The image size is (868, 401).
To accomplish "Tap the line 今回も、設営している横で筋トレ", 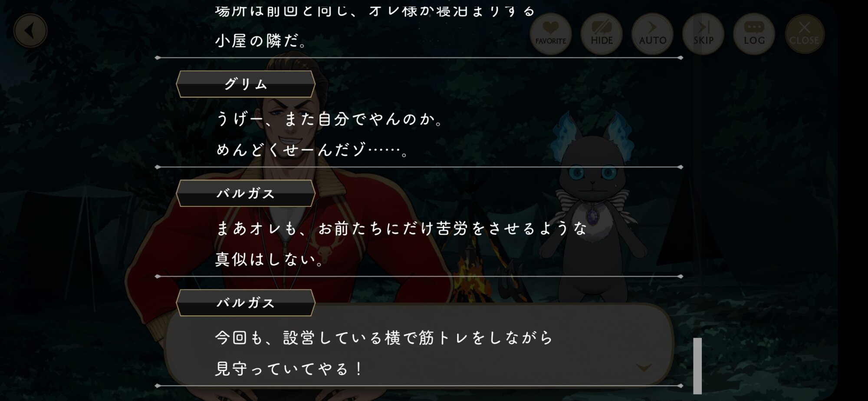I will tap(385, 338).
